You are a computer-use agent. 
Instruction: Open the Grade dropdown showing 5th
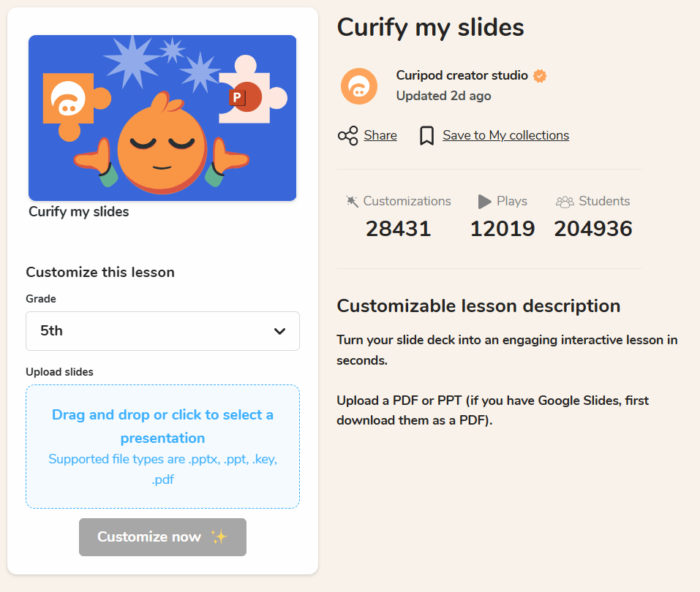click(162, 331)
